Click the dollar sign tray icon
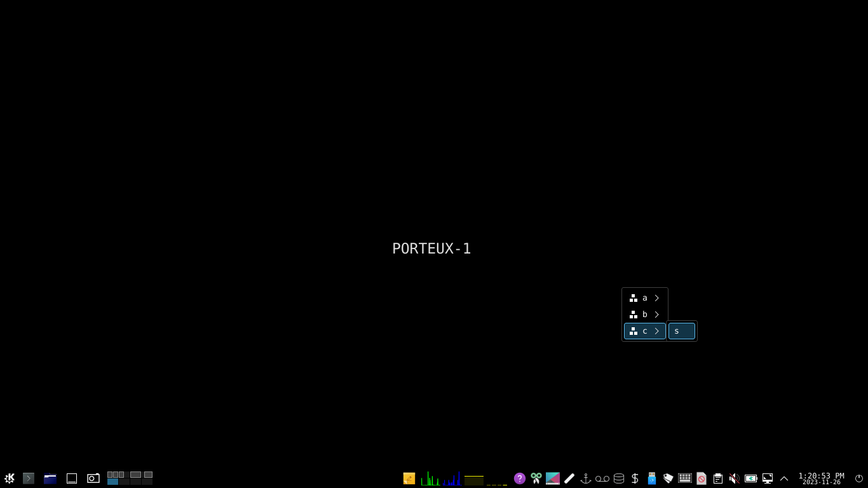868x488 pixels. coord(635,478)
